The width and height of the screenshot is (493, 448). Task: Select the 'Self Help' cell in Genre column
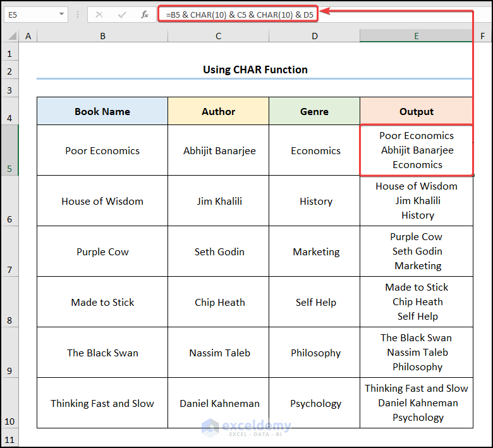(314, 302)
